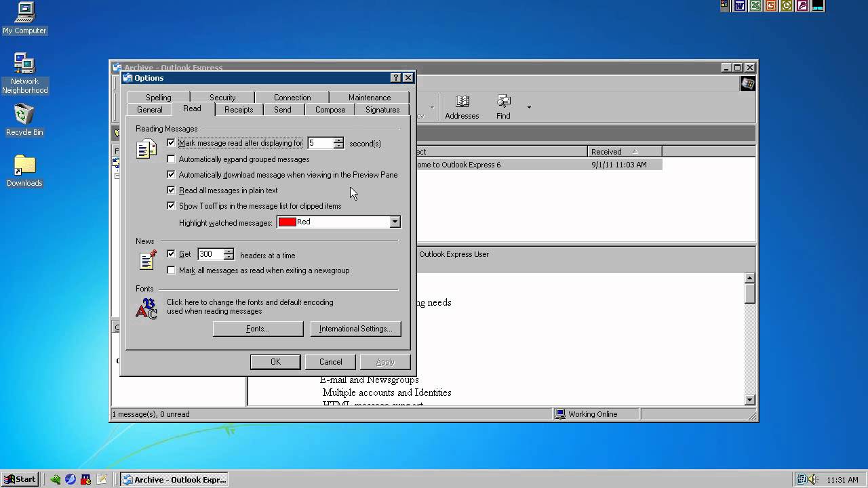Image resolution: width=868 pixels, height=488 pixels.
Task: Decrease headers count with down arrow
Action: tap(229, 258)
